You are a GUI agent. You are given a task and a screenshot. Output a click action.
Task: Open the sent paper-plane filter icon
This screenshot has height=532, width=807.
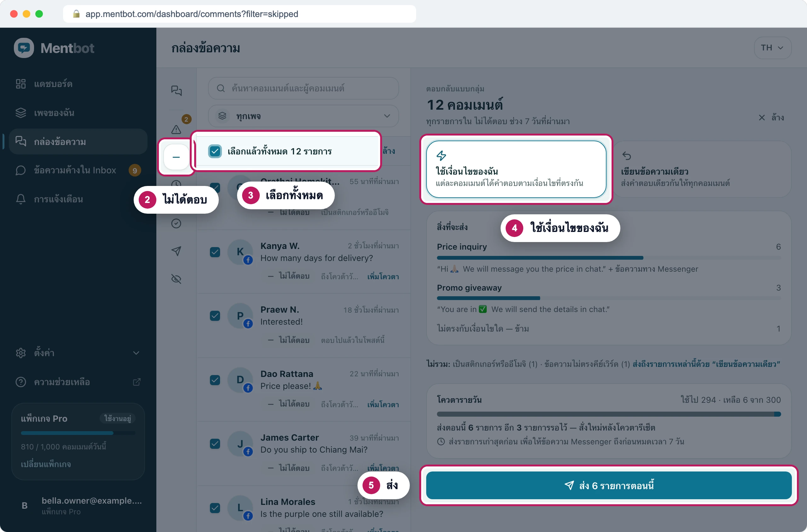tap(176, 251)
